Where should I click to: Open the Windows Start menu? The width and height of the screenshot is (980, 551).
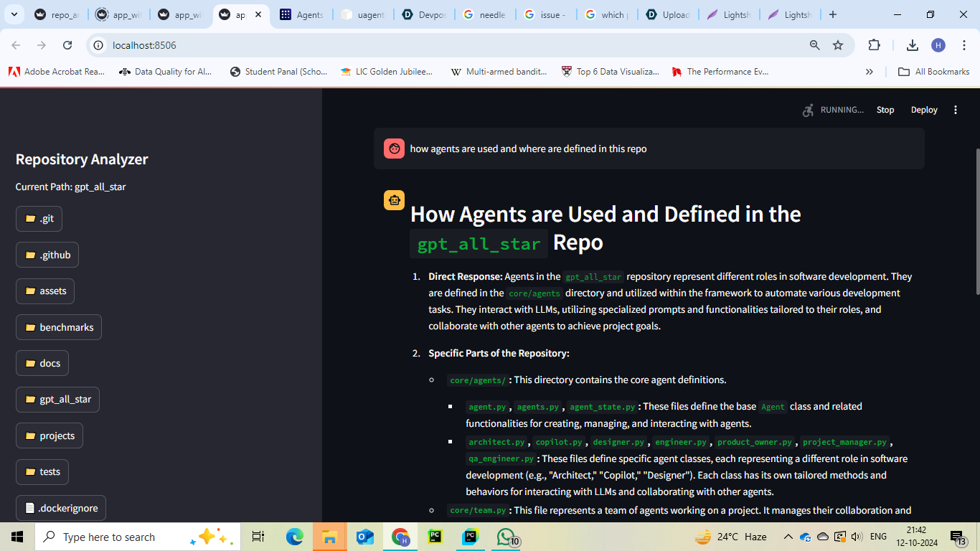[x=17, y=537]
